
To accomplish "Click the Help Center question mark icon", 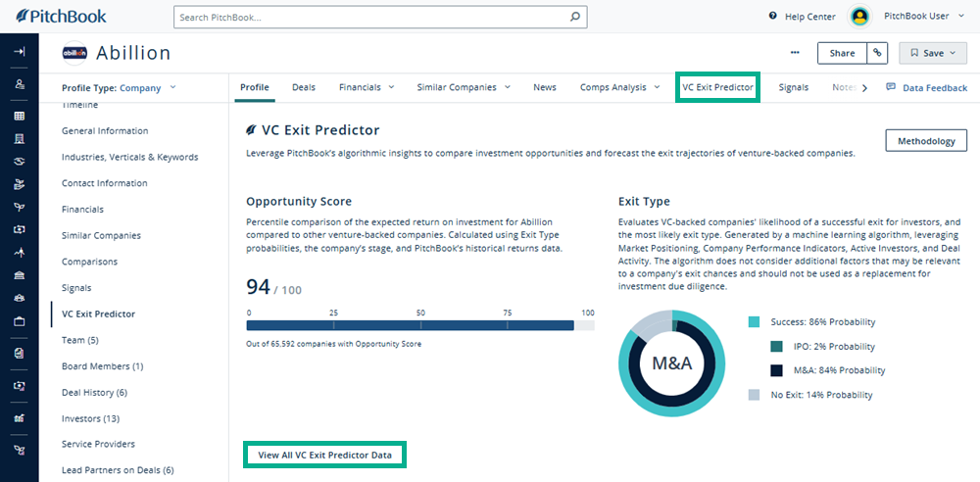I will [x=773, y=17].
